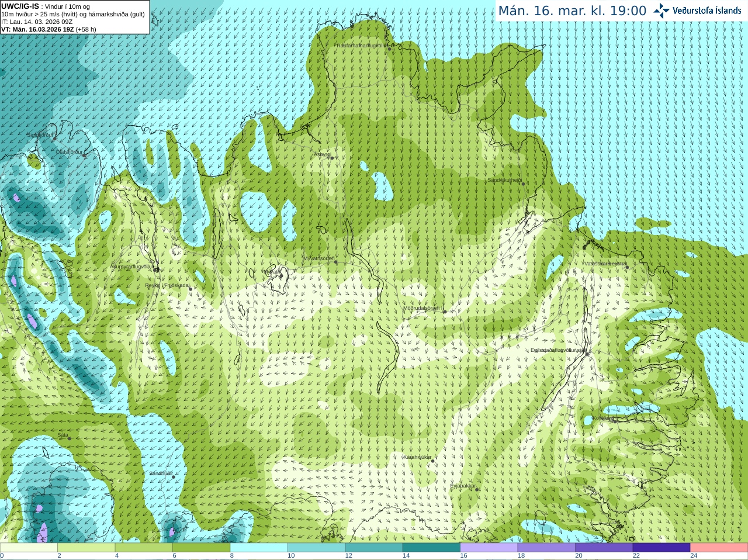Viewport: 748px width, 560px height.
Task: Click the Sáta station label
Action: click(x=63, y=435)
